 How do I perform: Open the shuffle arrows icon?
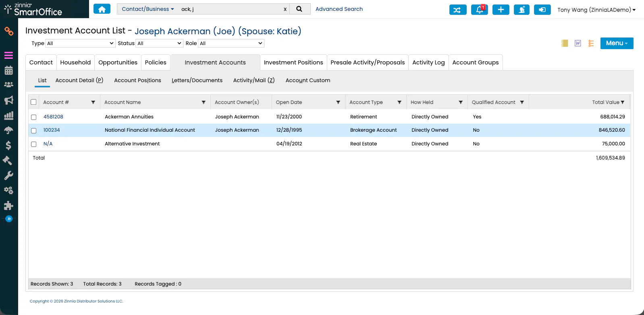(458, 10)
